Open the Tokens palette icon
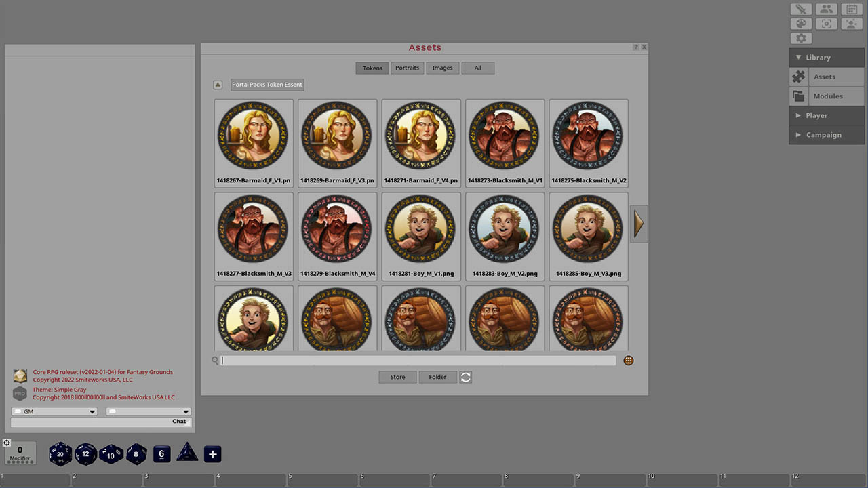Image resolution: width=868 pixels, height=488 pixels. point(801,24)
